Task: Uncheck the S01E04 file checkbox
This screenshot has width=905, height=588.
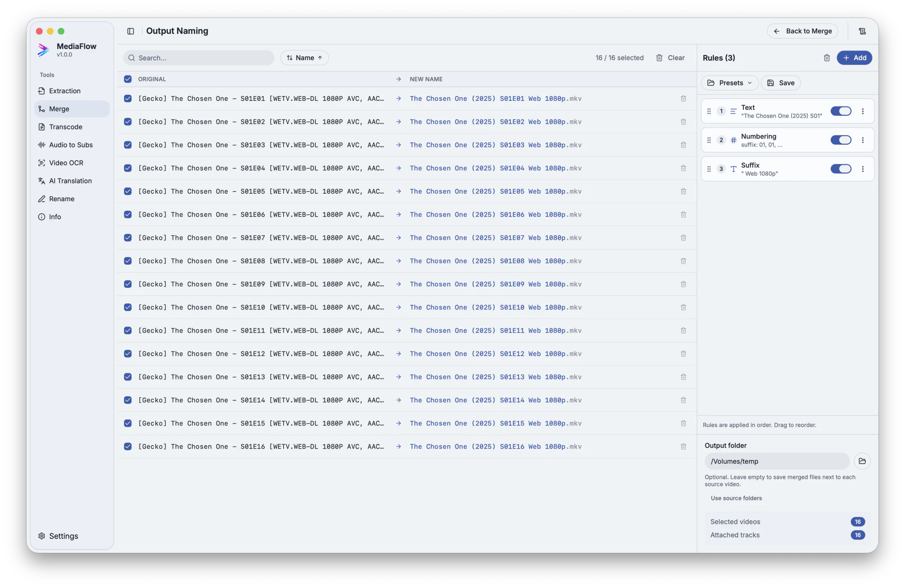Action: 128,168
